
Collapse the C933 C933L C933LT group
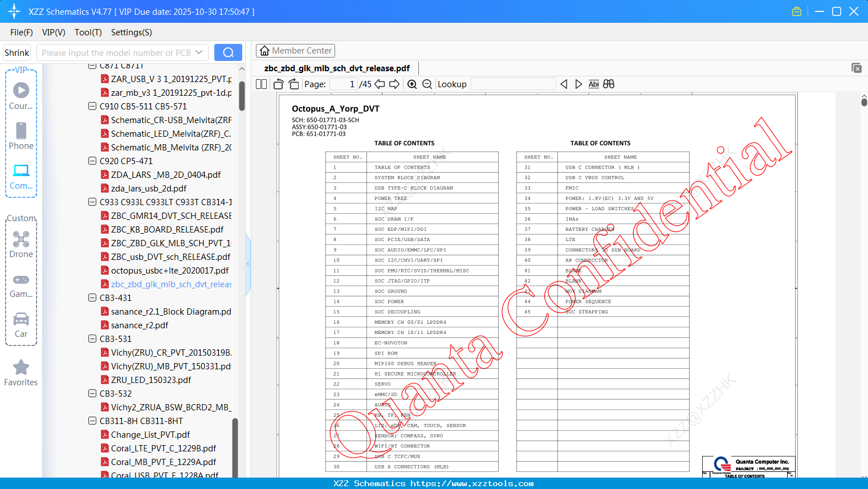click(92, 202)
